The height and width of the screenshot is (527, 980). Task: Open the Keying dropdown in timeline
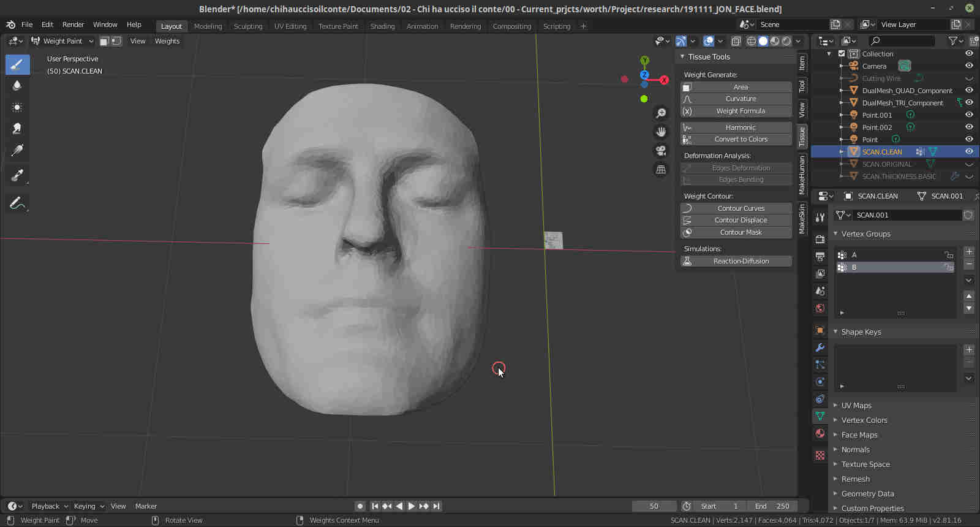click(x=89, y=506)
